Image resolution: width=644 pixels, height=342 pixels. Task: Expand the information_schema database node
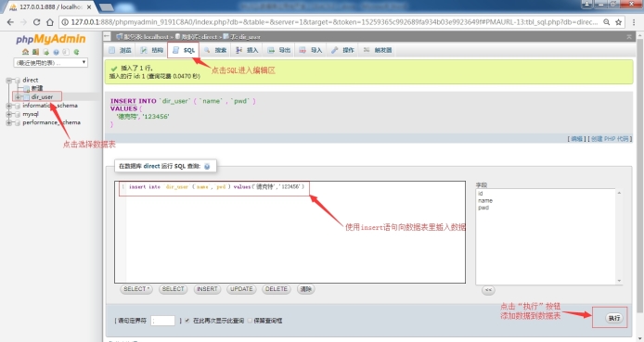[x=8, y=106]
